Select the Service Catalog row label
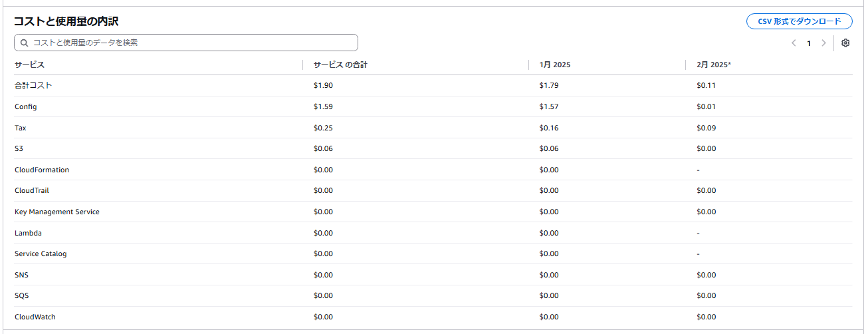868x334 pixels. (x=41, y=253)
